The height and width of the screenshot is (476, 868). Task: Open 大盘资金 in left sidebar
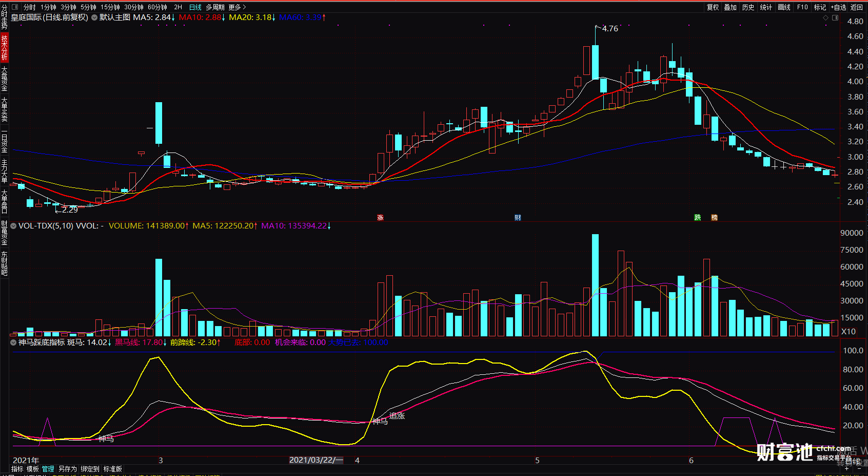[4, 79]
